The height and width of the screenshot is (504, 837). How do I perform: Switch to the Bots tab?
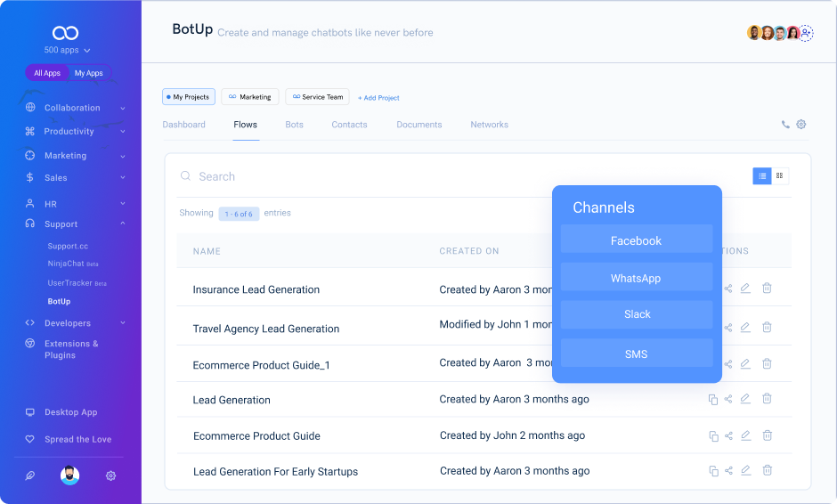(x=294, y=125)
